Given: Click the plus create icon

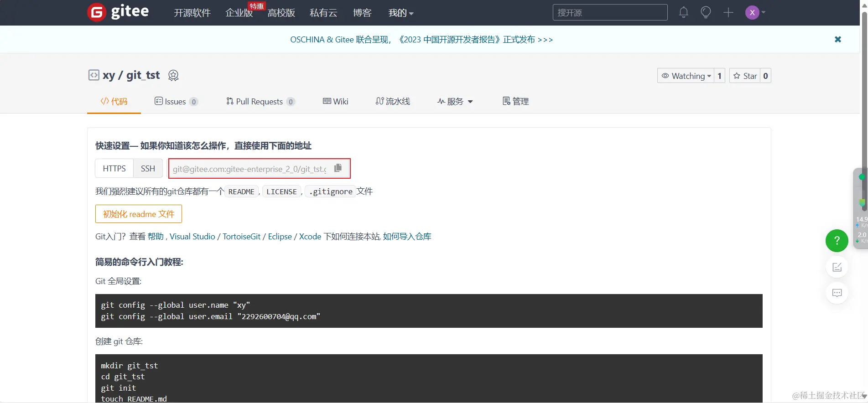Looking at the screenshot, I should [728, 12].
